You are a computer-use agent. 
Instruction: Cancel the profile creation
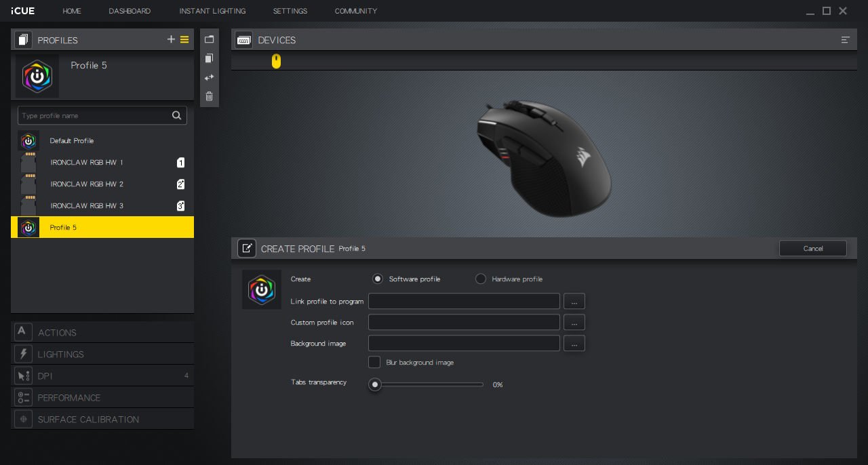pos(813,248)
